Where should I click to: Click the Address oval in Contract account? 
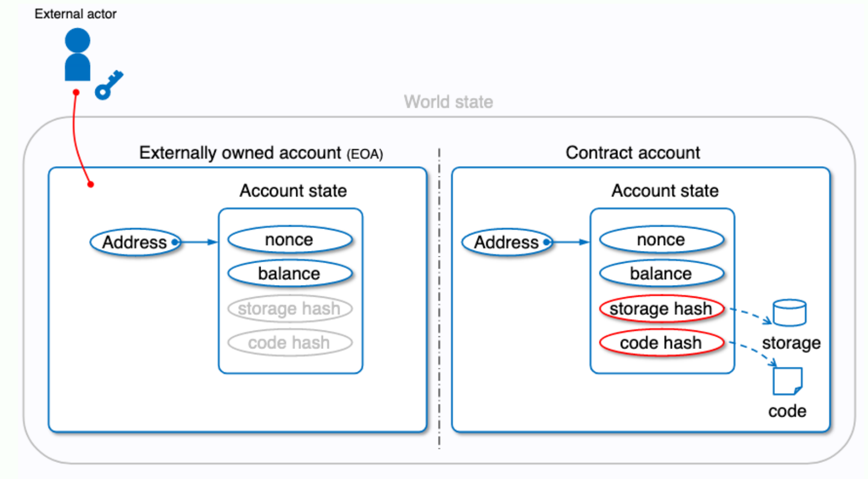tap(506, 242)
